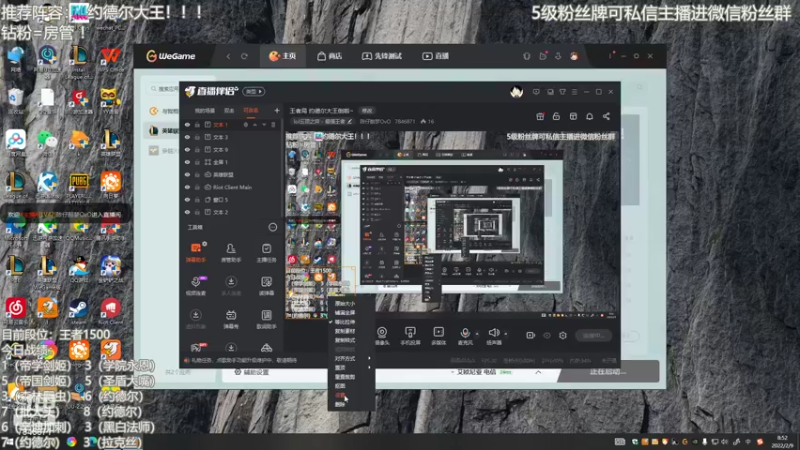This screenshot has width=800, height=450.
Task: Hide the 文本 9 layer with its eye icon
Action: tap(187, 149)
